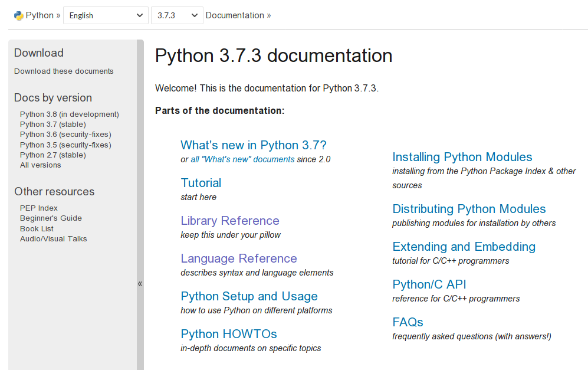This screenshot has height=370, width=588.
Task: Open the Tutorial page
Action: [x=201, y=183]
